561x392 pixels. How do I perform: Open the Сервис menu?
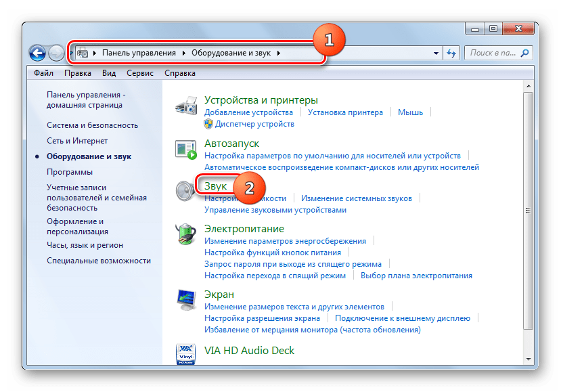140,73
